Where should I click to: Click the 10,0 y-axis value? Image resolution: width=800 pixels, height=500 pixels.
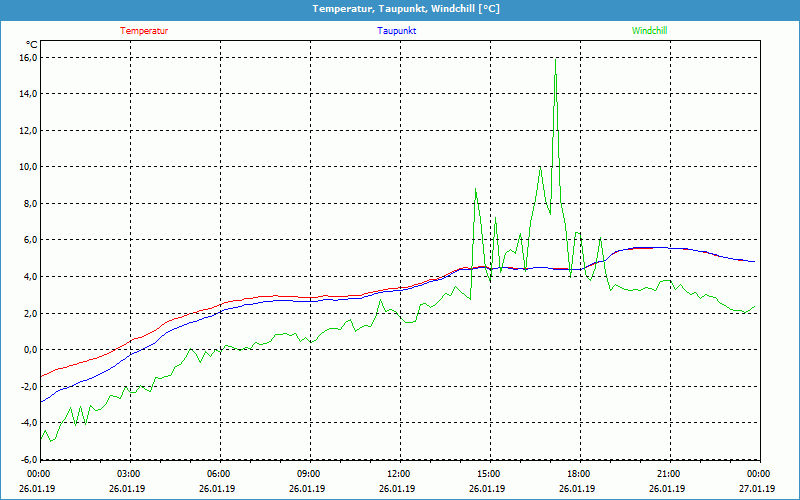pyautogui.click(x=28, y=167)
